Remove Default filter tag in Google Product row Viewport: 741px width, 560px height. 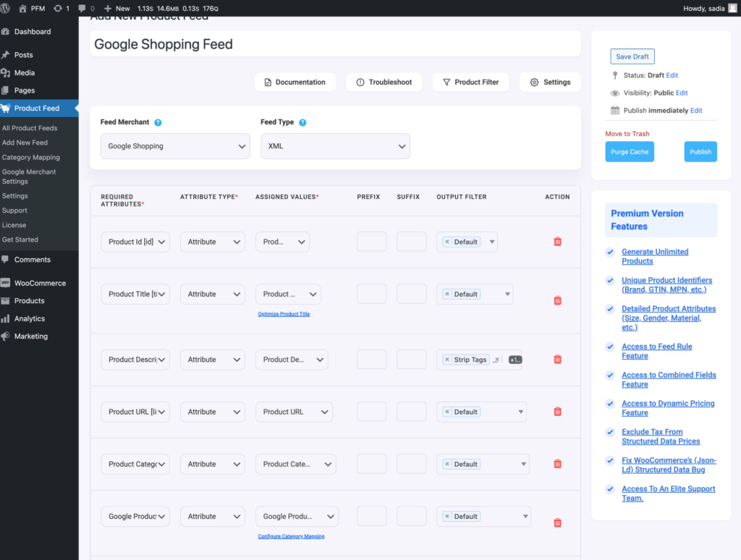coord(447,517)
